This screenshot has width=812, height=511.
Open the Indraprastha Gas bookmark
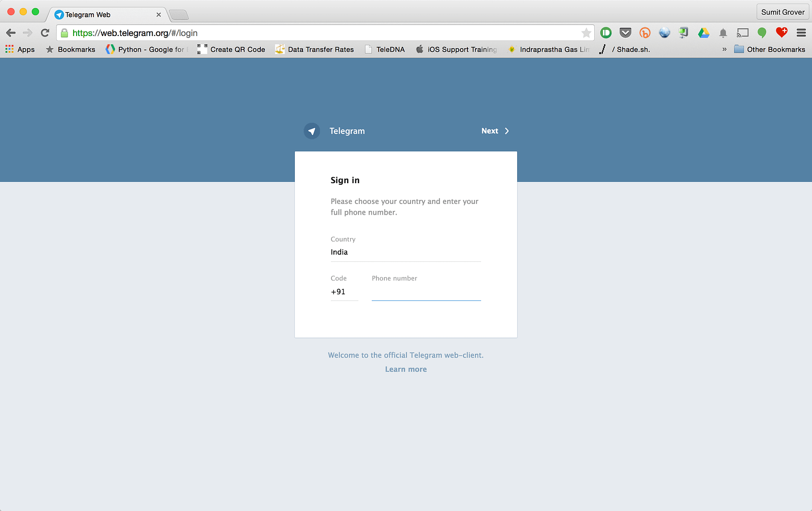pos(549,49)
